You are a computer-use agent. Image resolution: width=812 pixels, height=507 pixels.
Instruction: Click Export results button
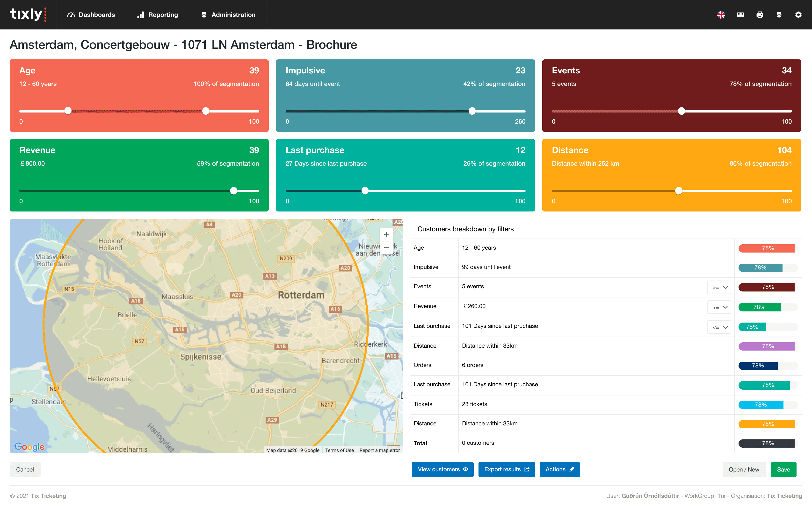coord(506,469)
